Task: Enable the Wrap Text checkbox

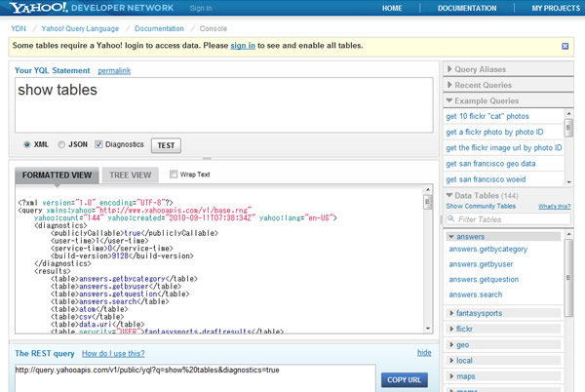Action: 174,175
